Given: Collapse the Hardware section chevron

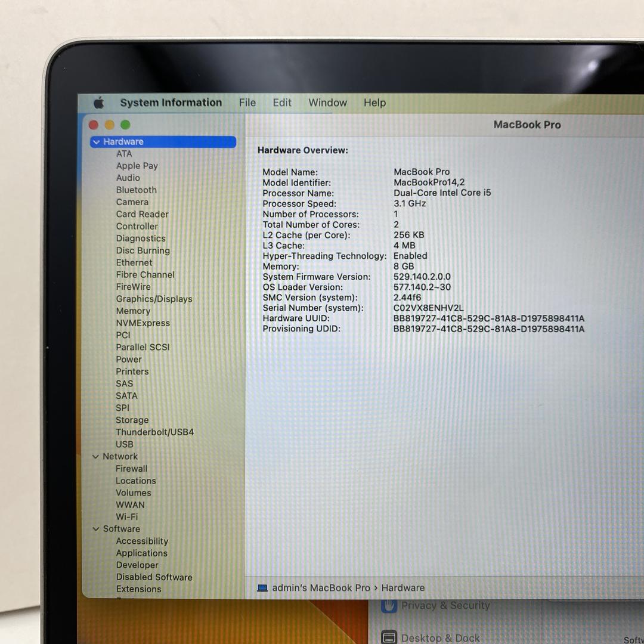Looking at the screenshot, I should click(x=96, y=142).
